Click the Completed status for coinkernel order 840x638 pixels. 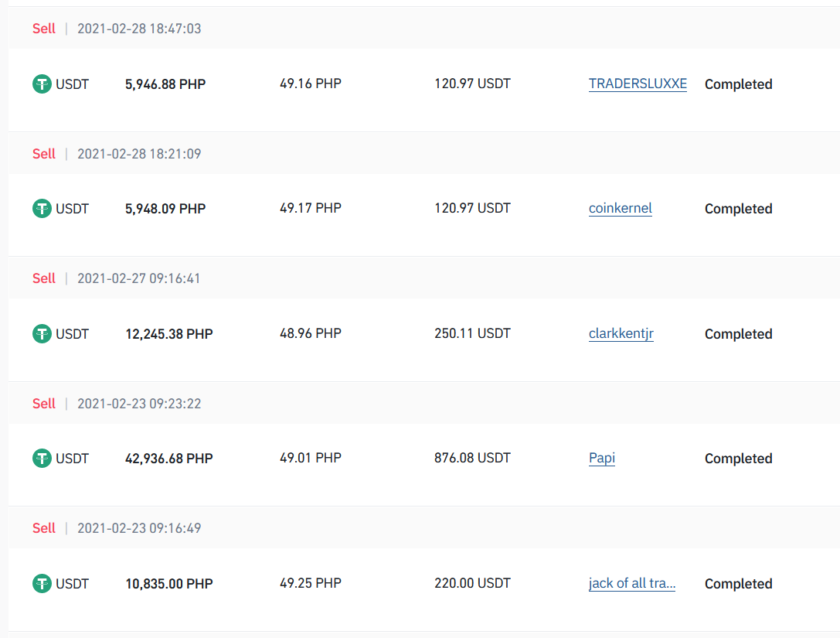[738, 209]
